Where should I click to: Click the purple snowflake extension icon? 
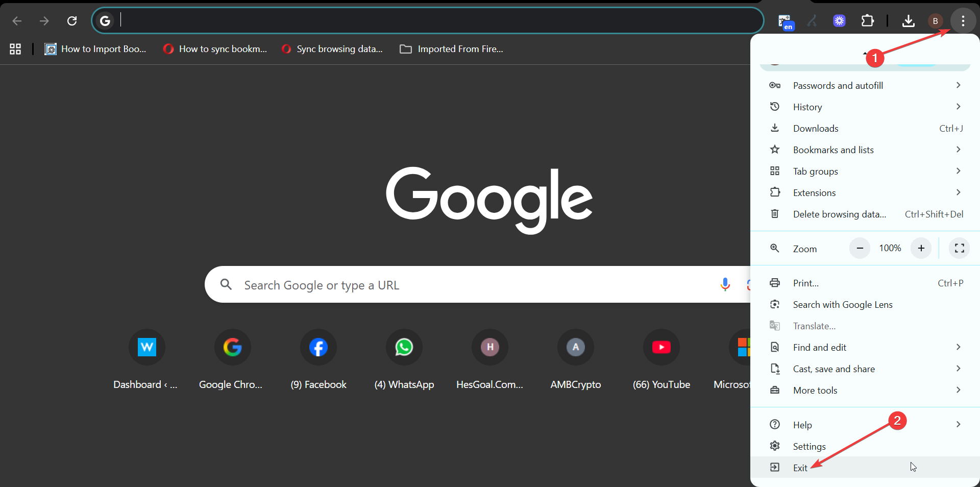839,21
